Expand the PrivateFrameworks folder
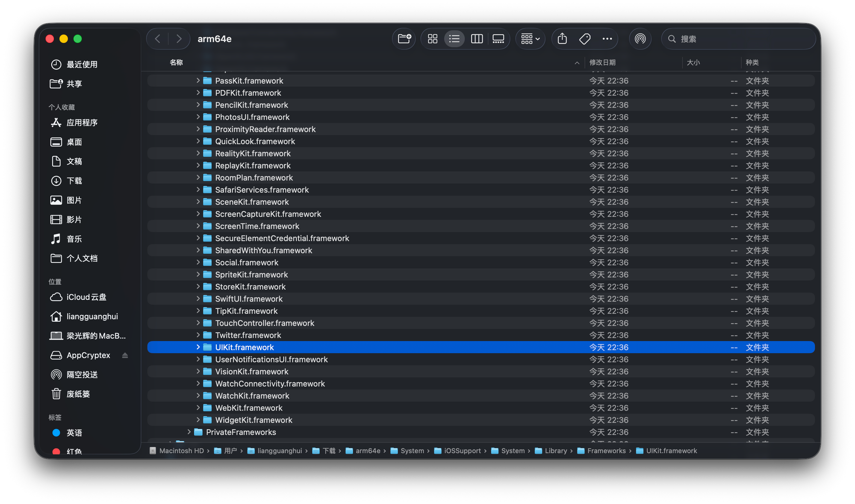The width and height of the screenshot is (855, 504). click(189, 432)
